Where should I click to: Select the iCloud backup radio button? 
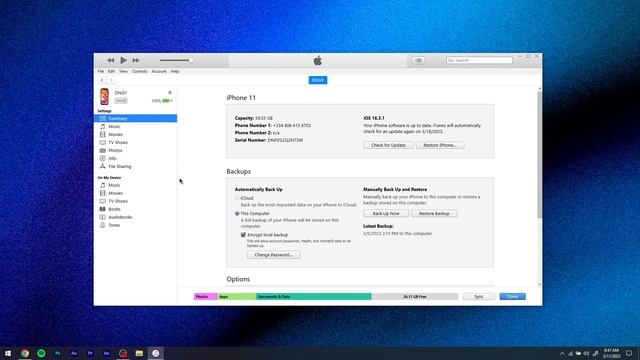click(x=237, y=198)
